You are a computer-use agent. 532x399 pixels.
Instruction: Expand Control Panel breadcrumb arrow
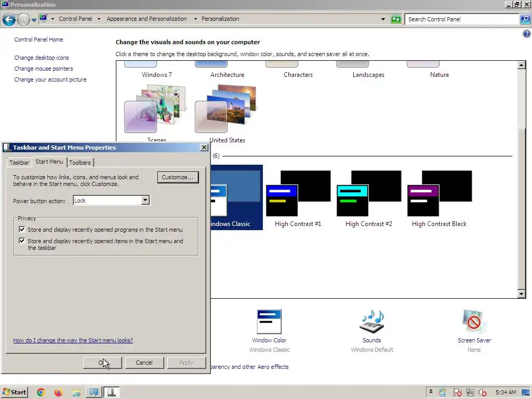point(99,19)
